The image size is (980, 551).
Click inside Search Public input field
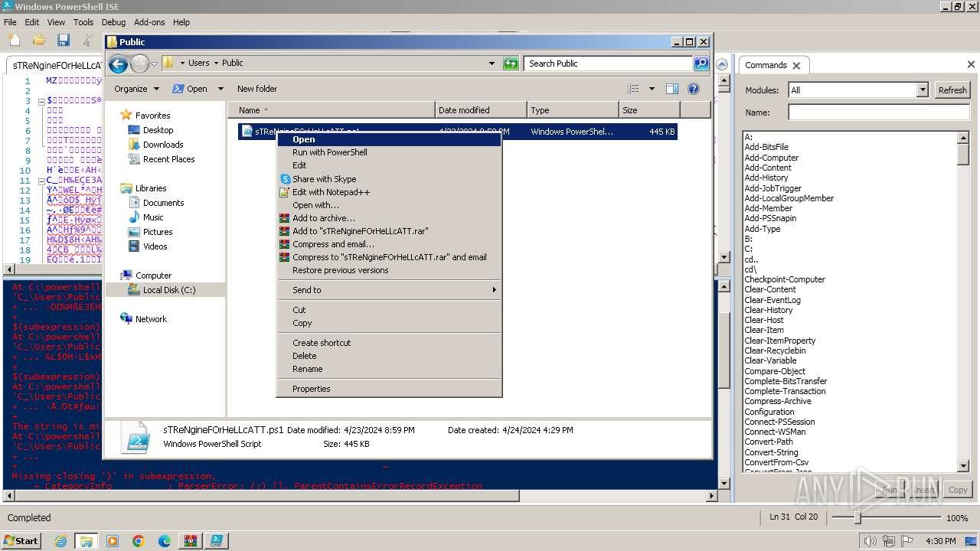(x=609, y=64)
